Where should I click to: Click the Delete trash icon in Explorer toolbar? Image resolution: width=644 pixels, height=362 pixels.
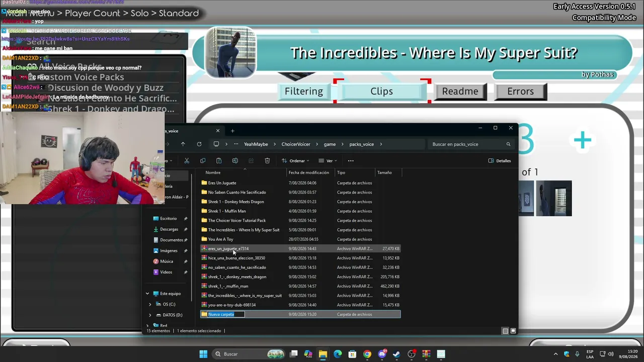[x=267, y=161]
